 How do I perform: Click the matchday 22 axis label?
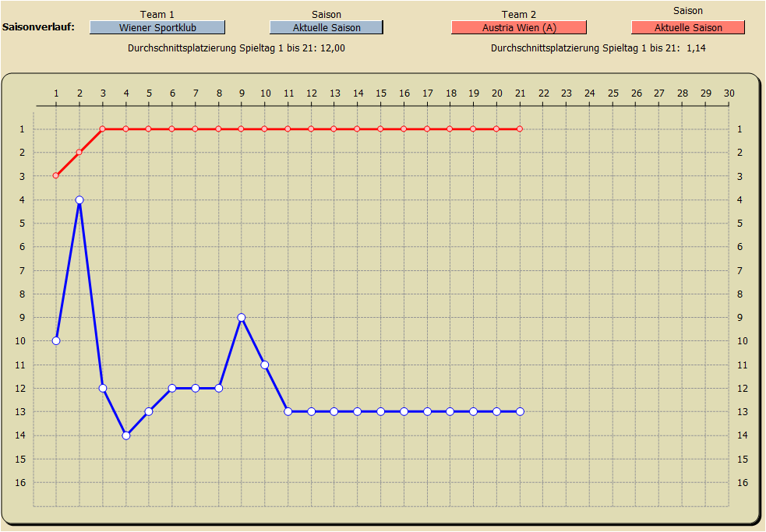click(x=544, y=93)
